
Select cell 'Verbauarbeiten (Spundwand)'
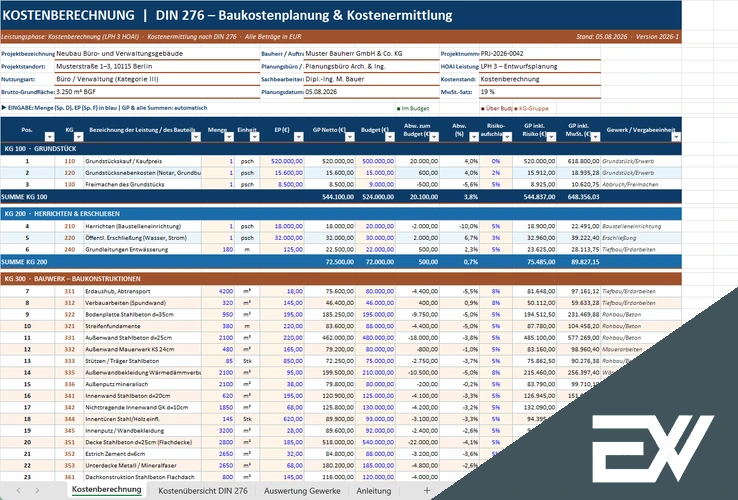point(143,303)
